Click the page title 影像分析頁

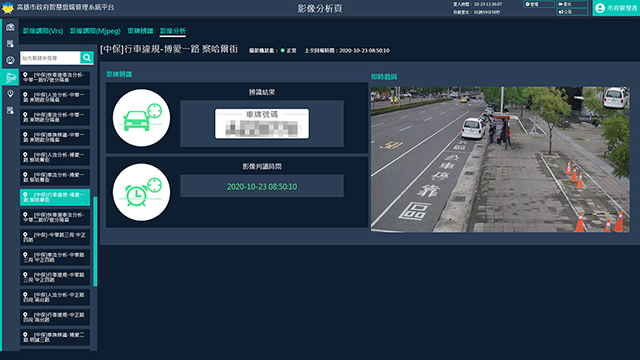[320, 8]
